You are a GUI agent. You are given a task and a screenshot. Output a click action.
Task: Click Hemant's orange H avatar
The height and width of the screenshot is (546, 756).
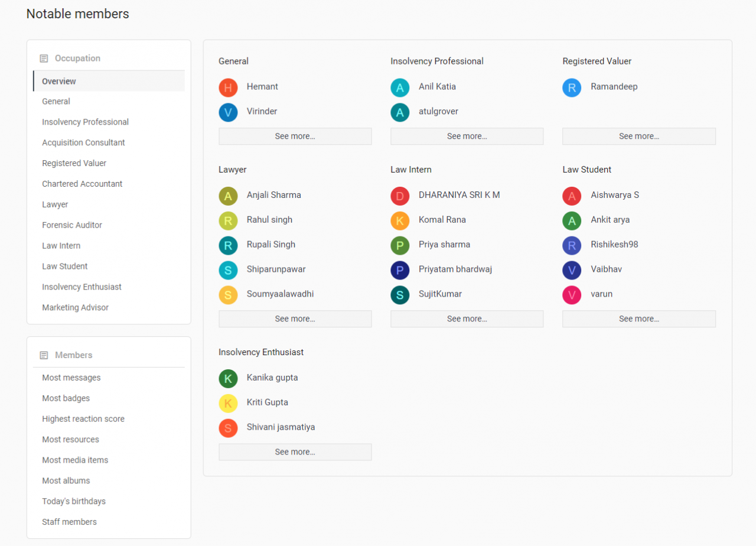[x=228, y=87]
